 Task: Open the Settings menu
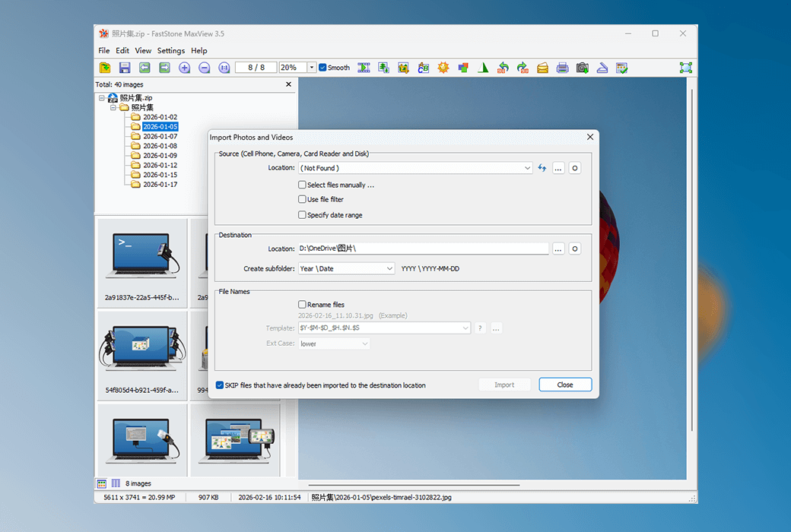170,51
